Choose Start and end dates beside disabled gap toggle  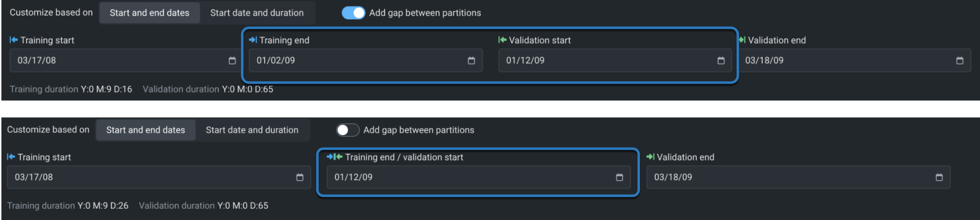146,130
